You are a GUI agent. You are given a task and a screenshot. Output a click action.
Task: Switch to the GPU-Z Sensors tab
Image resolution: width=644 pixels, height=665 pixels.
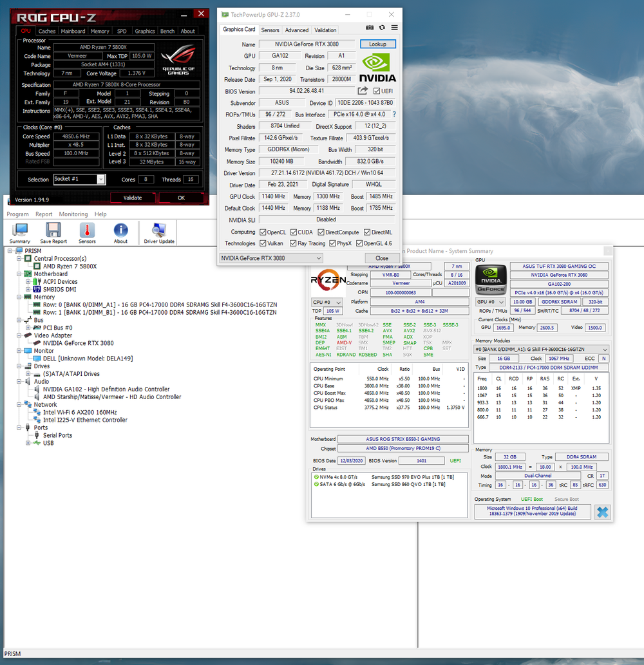pyautogui.click(x=270, y=30)
